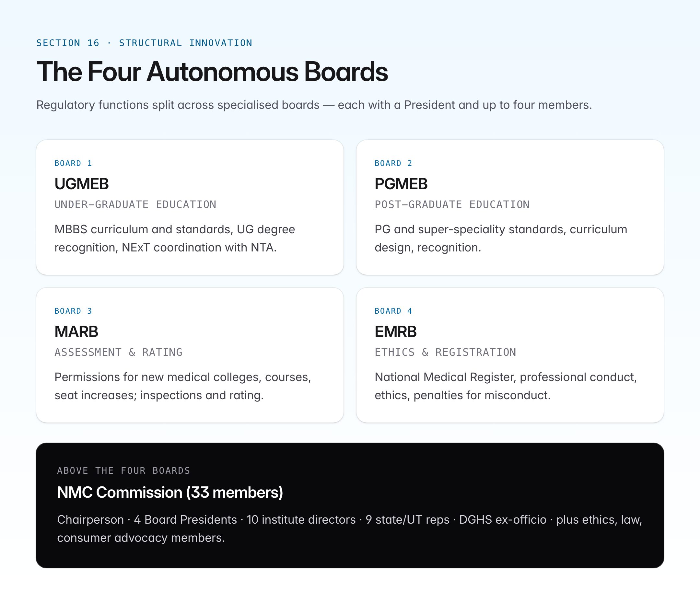Click the UGMEB board card heading

(81, 184)
